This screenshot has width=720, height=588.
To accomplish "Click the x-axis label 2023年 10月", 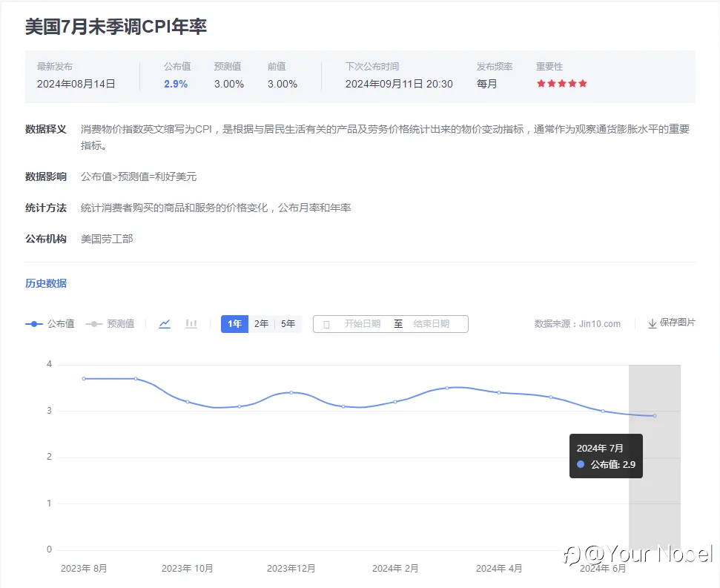I will pos(188,569).
